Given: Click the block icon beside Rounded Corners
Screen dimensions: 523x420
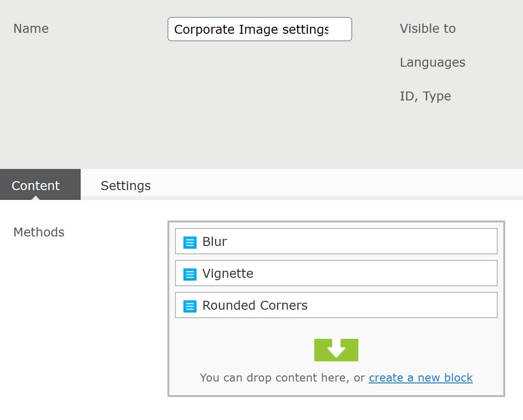Looking at the screenshot, I should (x=189, y=306).
